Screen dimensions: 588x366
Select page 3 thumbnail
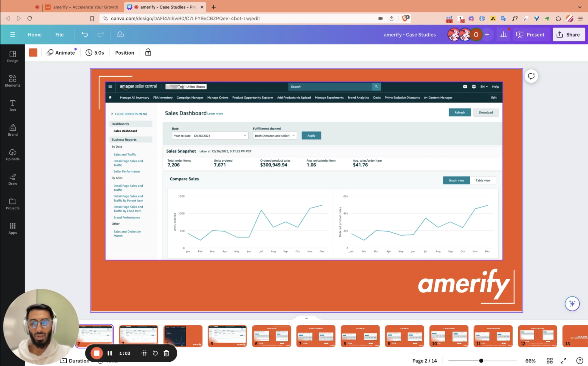tap(138, 336)
